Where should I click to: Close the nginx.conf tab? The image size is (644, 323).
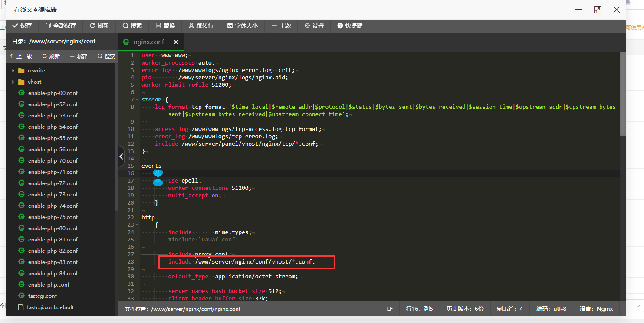[176, 42]
